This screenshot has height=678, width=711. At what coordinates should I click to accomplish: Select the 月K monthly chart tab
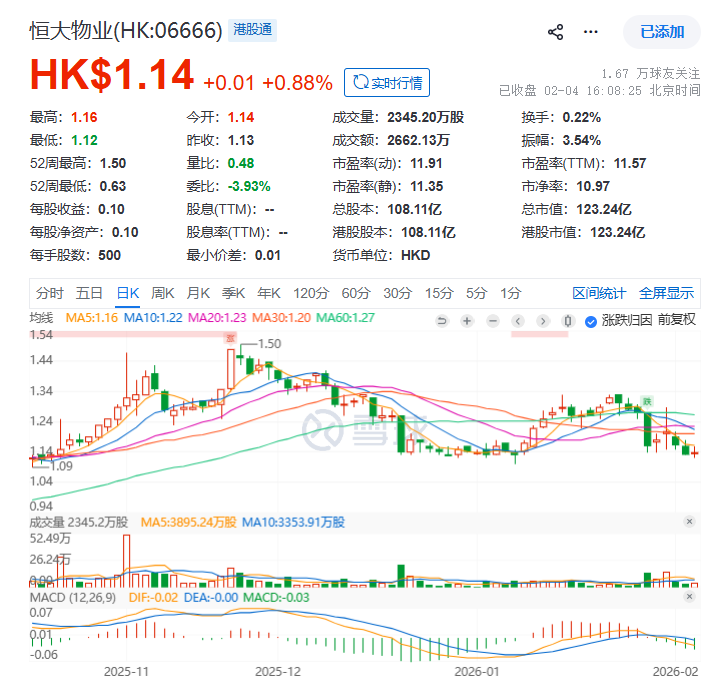198,293
